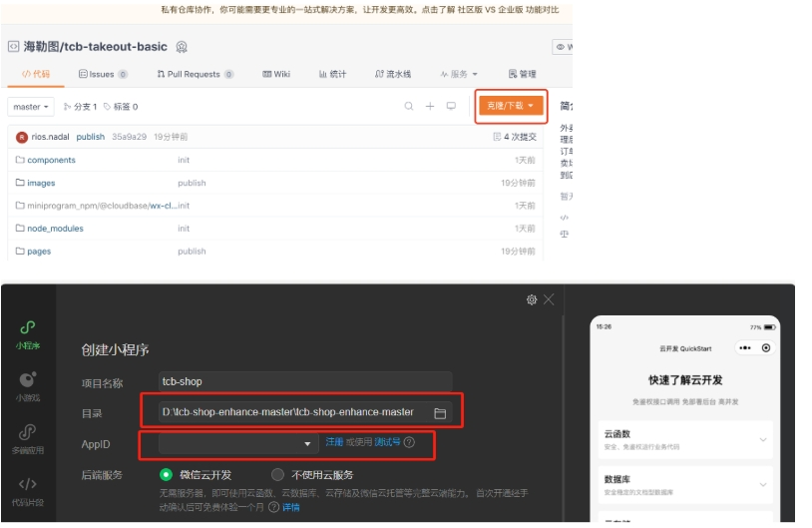812x528 pixels.
Task: Click the 详情 link
Action: 291,507
